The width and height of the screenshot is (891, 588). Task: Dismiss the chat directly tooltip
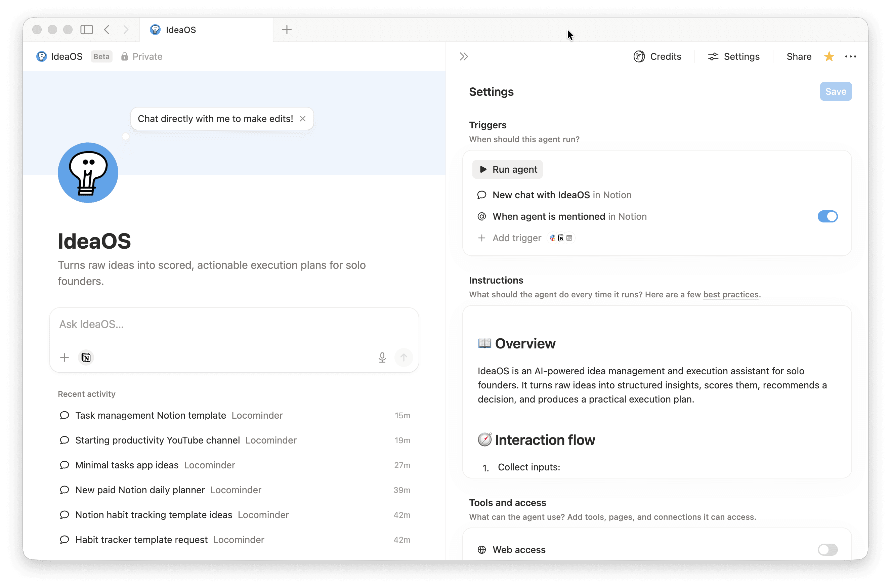pos(303,119)
